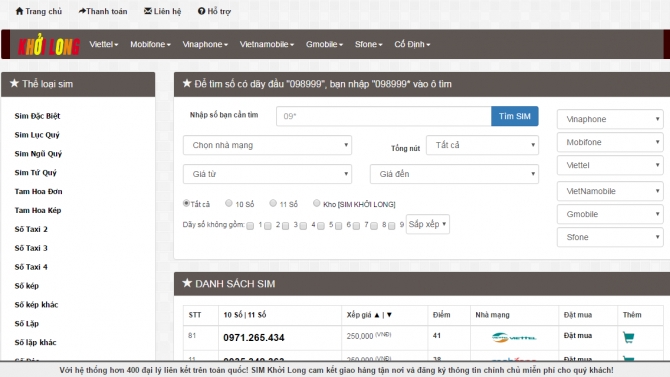
Task: Tick the checkbox excluding digit 1
Action: coord(250,226)
